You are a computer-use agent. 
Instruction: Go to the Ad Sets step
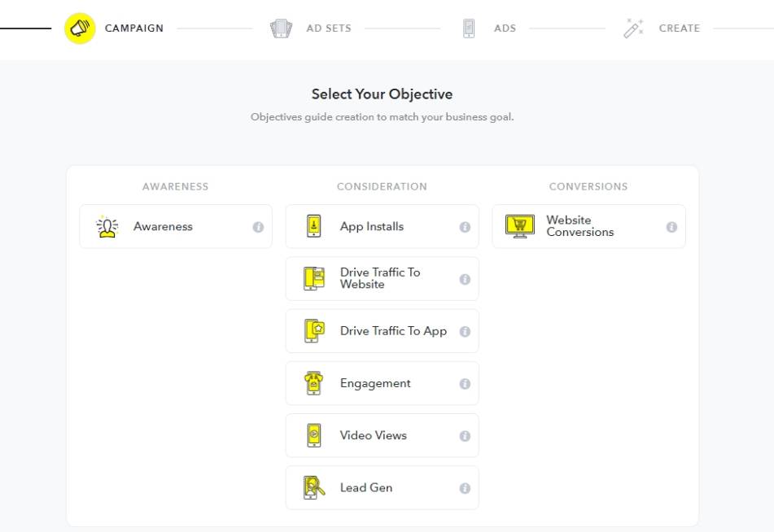(329, 28)
